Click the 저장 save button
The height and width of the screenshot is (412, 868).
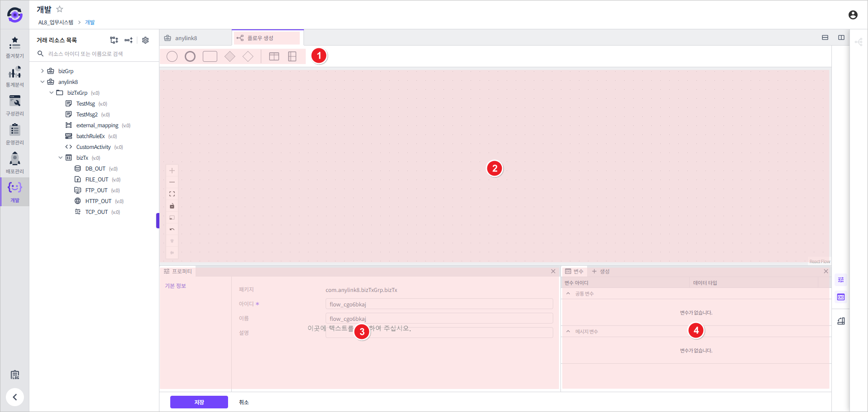pyautogui.click(x=199, y=402)
